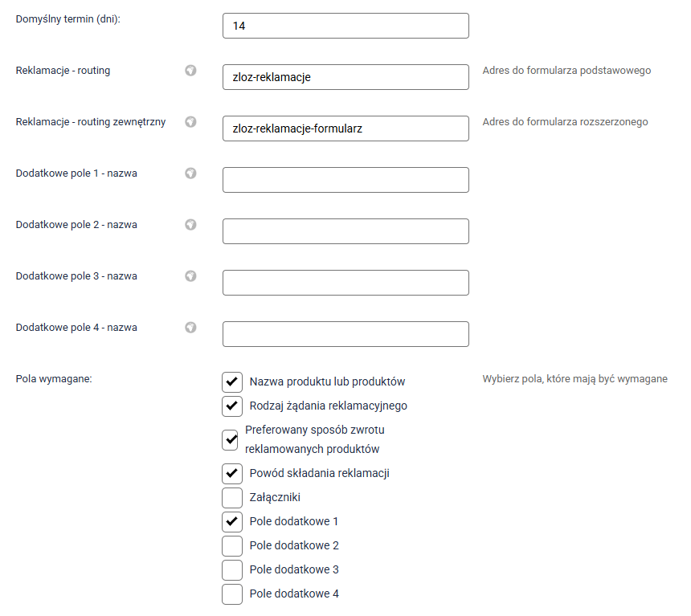
Task: Disable the Pole dodatkowe 1 checkbox
Action: pos(232,521)
